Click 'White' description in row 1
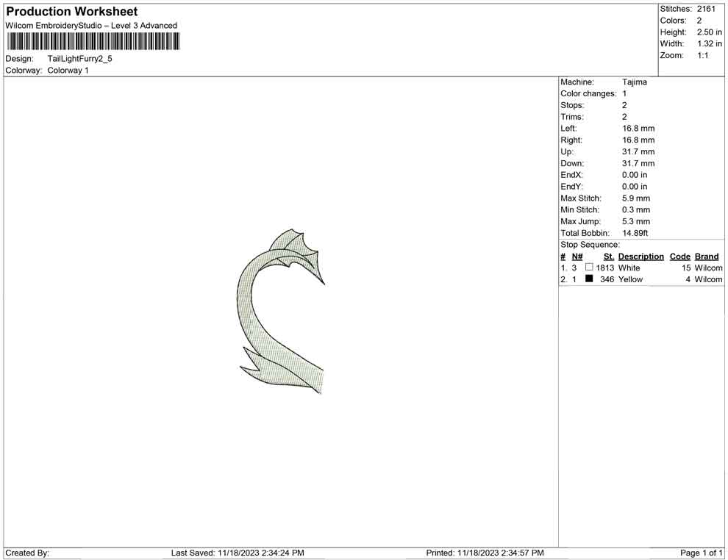This screenshot has width=728, height=560. [629, 268]
